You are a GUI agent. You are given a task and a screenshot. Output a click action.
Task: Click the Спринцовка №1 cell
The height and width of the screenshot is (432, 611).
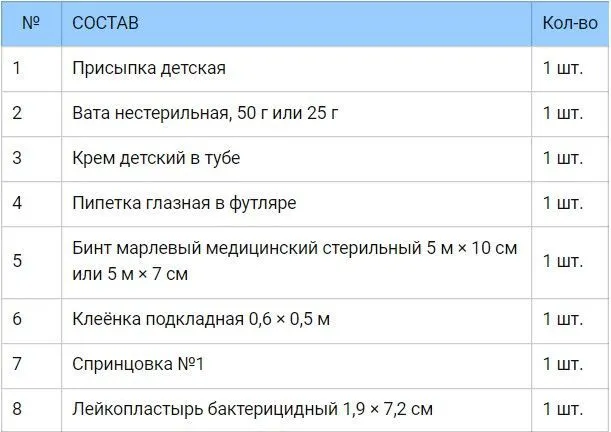(138, 364)
